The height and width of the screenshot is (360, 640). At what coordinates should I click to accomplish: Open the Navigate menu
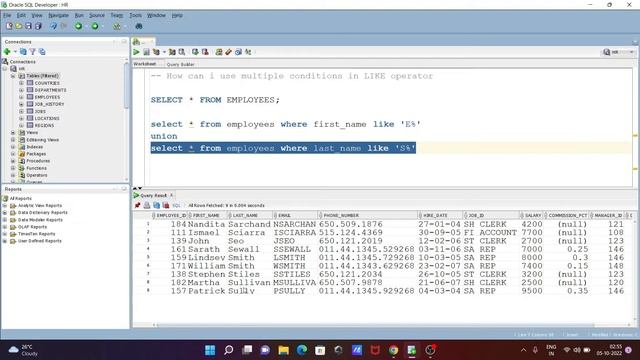58,15
